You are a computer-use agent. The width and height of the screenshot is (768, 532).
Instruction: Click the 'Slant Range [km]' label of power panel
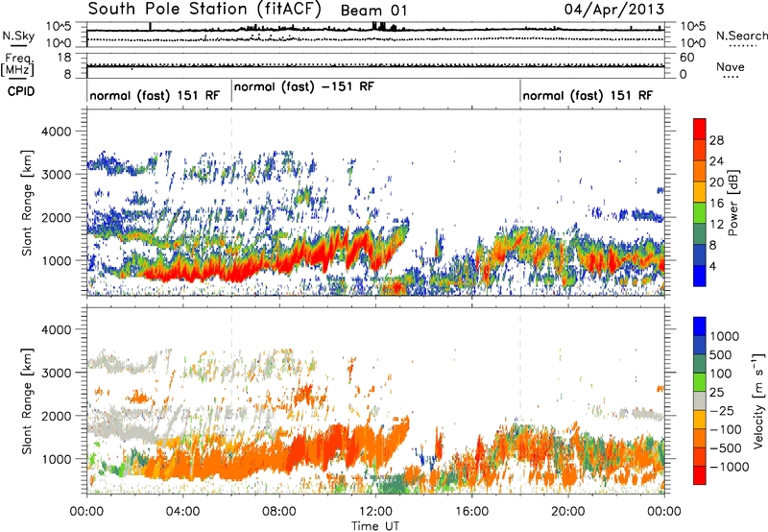click(27, 203)
